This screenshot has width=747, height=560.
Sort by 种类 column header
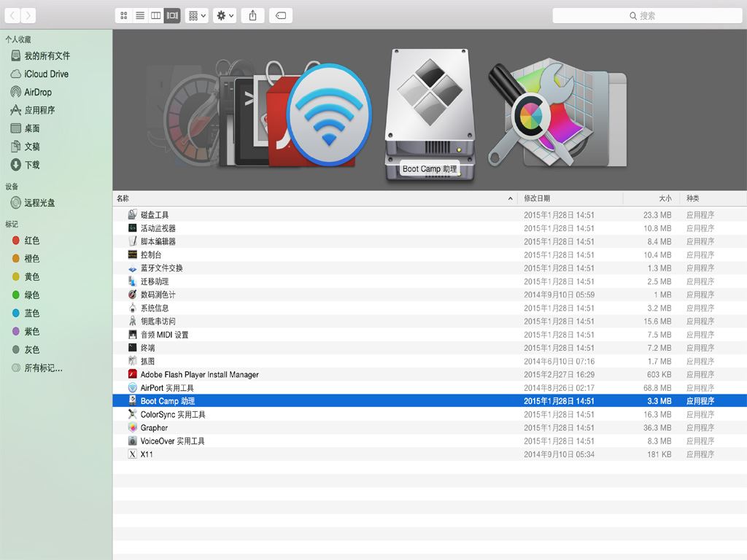coord(712,198)
